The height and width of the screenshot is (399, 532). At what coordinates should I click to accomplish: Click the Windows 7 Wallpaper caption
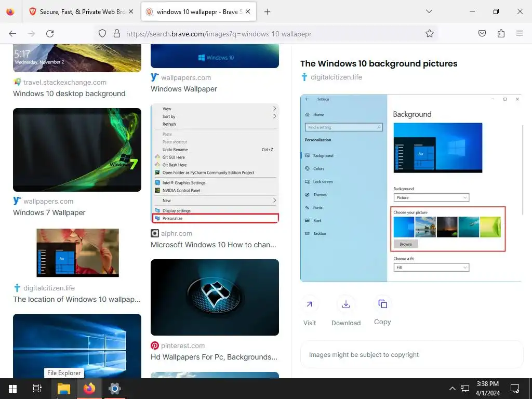pyautogui.click(x=49, y=212)
